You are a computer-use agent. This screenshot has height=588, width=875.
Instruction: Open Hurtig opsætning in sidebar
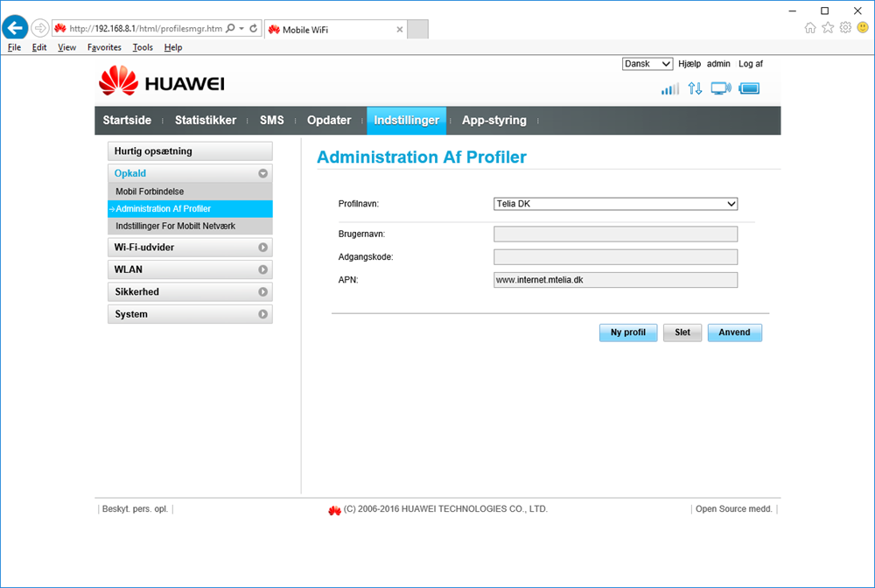pos(190,151)
